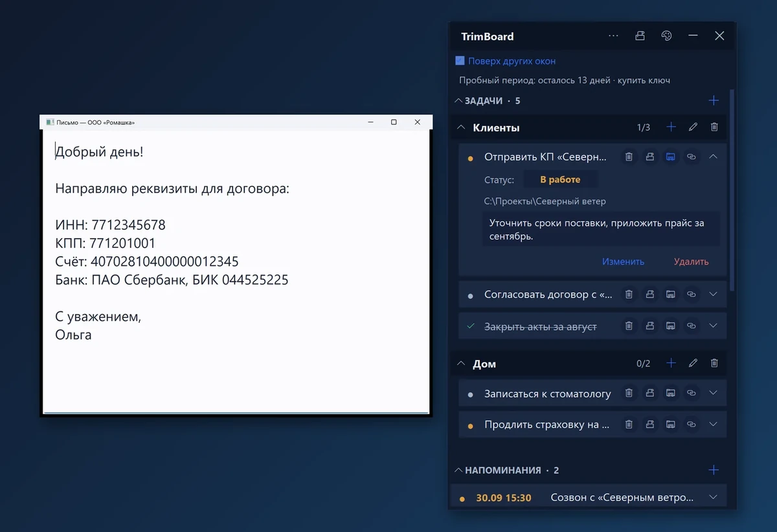Click stamp icon on Продлить страховку task
The height and width of the screenshot is (532, 777).
tap(649, 425)
